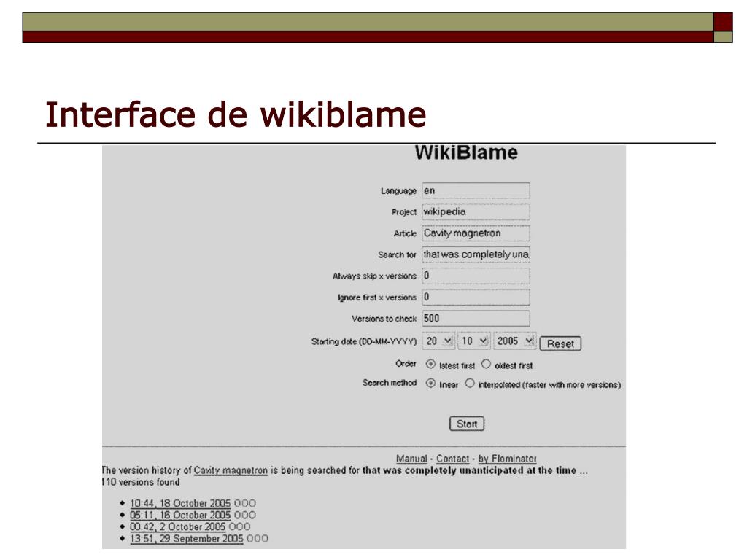The image size is (747, 560).
Task: Open the Cavity magnetron article link
Action: (x=231, y=470)
